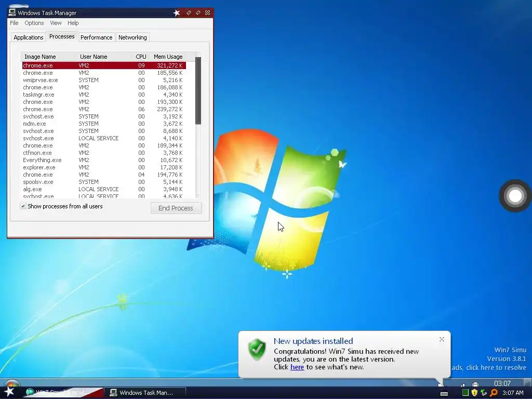The image size is (532, 399).
Task: Select chrome.exe row using 189,344 K
Action: (x=104, y=145)
